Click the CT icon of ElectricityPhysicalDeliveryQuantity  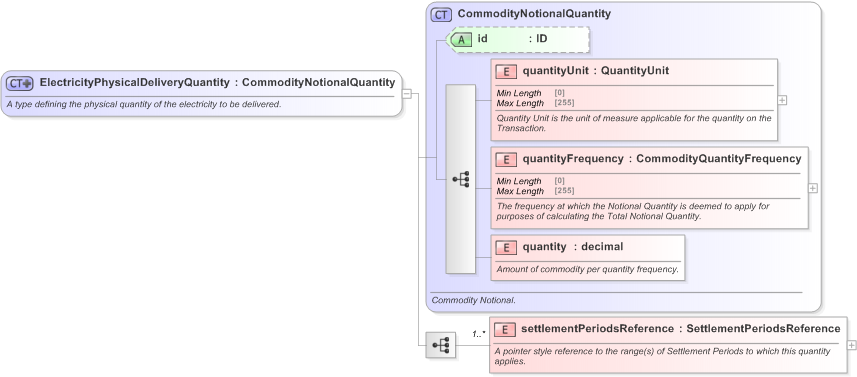point(20,83)
